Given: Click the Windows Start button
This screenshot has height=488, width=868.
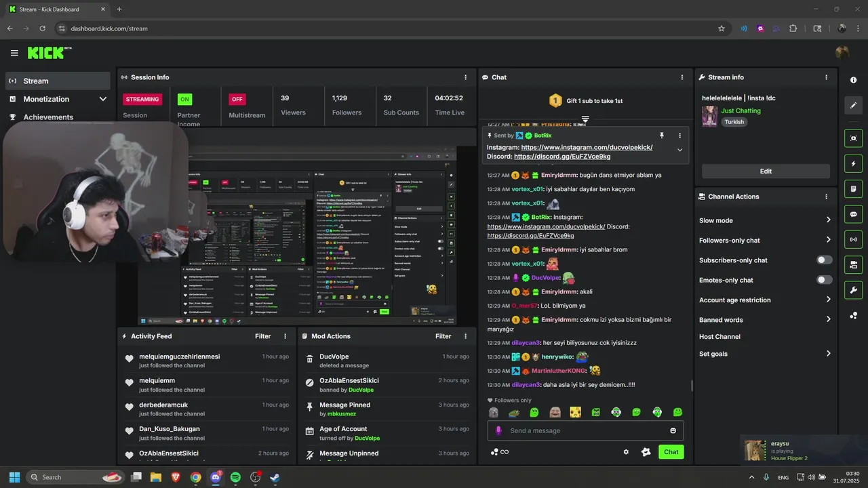Looking at the screenshot, I should click(x=14, y=477).
